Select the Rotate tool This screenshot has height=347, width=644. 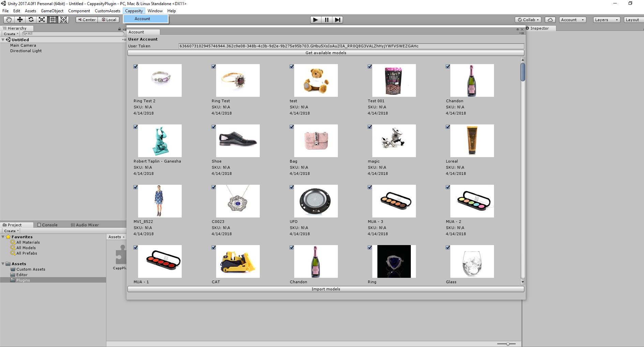(31, 20)
